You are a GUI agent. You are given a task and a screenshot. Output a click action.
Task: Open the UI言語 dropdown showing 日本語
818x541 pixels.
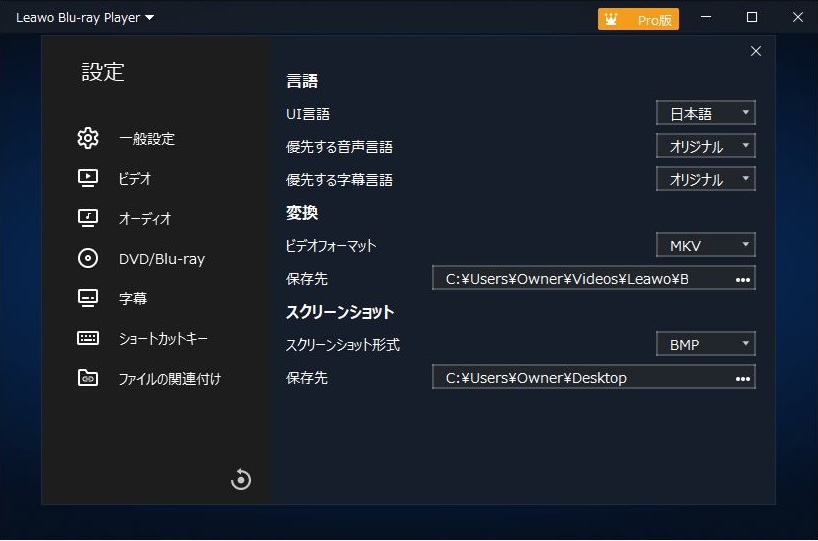705,113
